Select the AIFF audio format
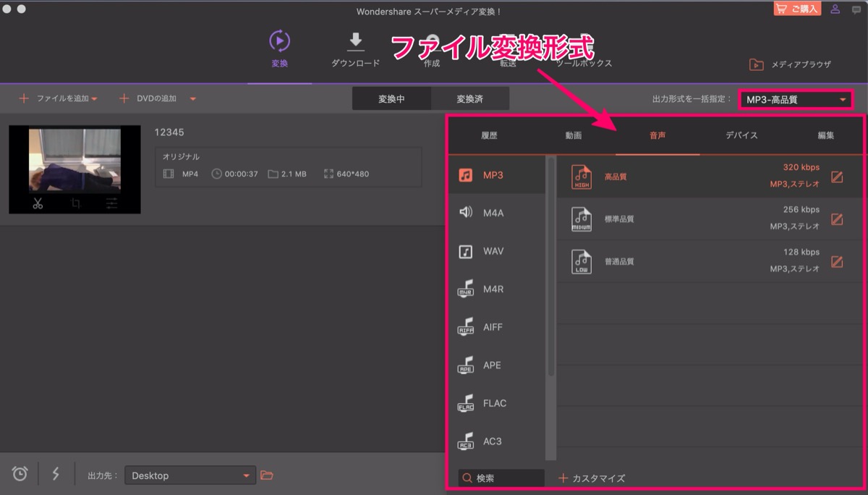This screenshot has width=868, height=495. pyautogui.click(x=497, y=327)
